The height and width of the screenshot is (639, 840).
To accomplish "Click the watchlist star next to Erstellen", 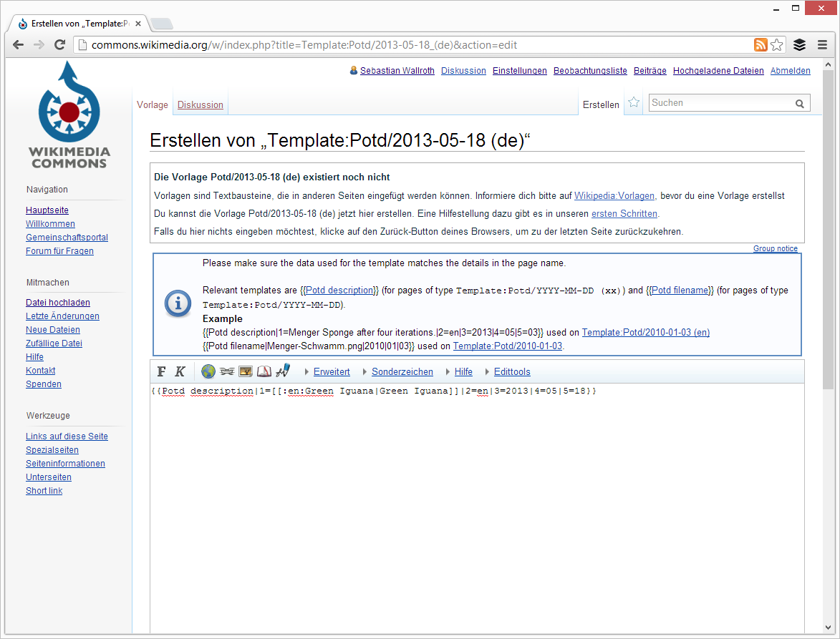I will pos(634,103).
